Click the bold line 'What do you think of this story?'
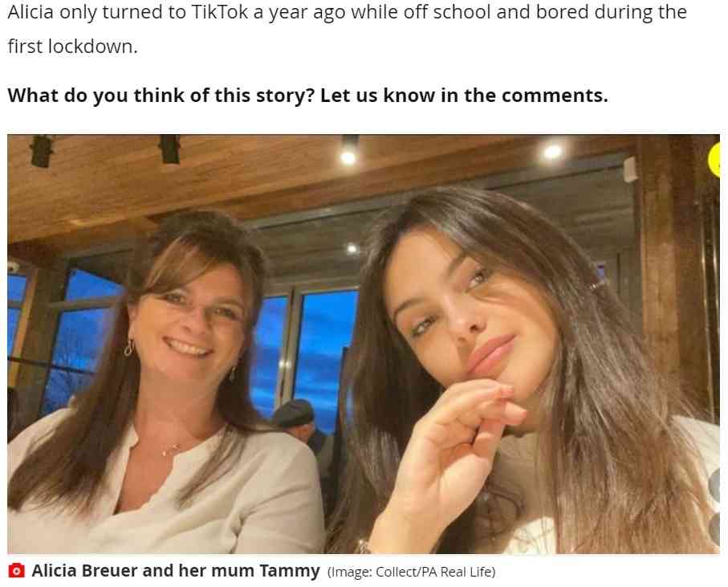Image resolution: width=728 pixels, height=587 pixels. pyautogui.click(x=161, y=96)
